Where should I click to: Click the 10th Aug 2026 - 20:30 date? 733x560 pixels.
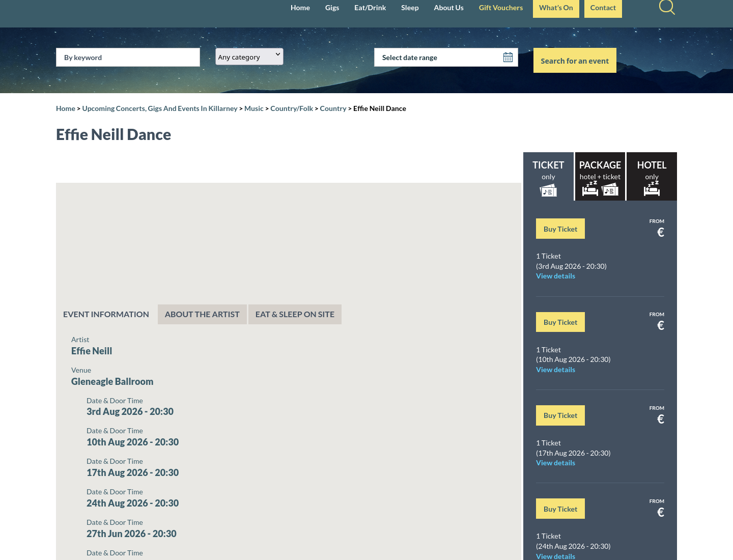[x=132, y=442]
